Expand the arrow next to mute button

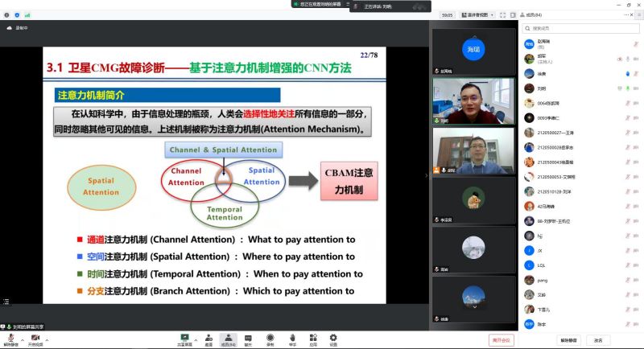pyautogui.click(x=20, y=336)
